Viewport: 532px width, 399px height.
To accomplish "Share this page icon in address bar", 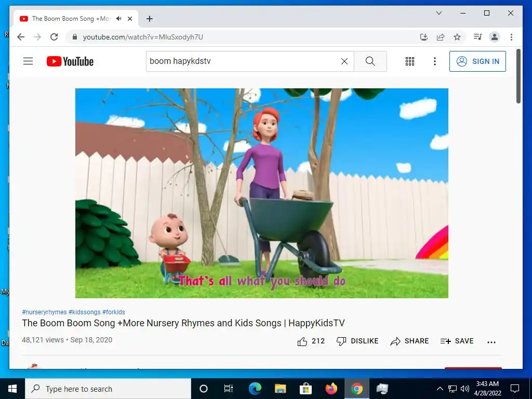I will [441, 37].
